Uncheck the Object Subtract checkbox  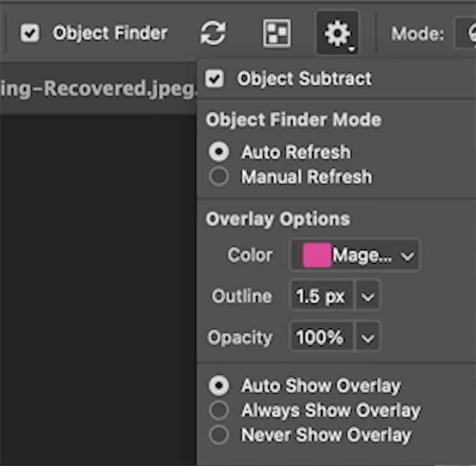click(215, 79)
